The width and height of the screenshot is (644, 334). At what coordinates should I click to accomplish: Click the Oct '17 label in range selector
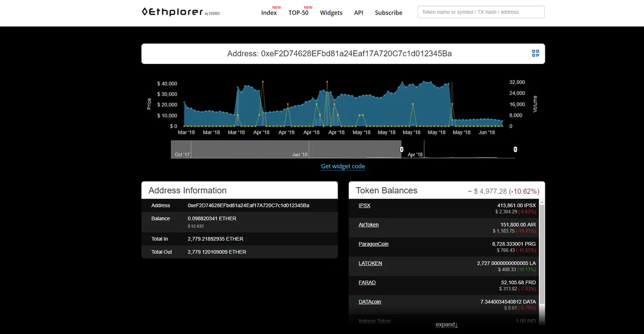point(182,154)
